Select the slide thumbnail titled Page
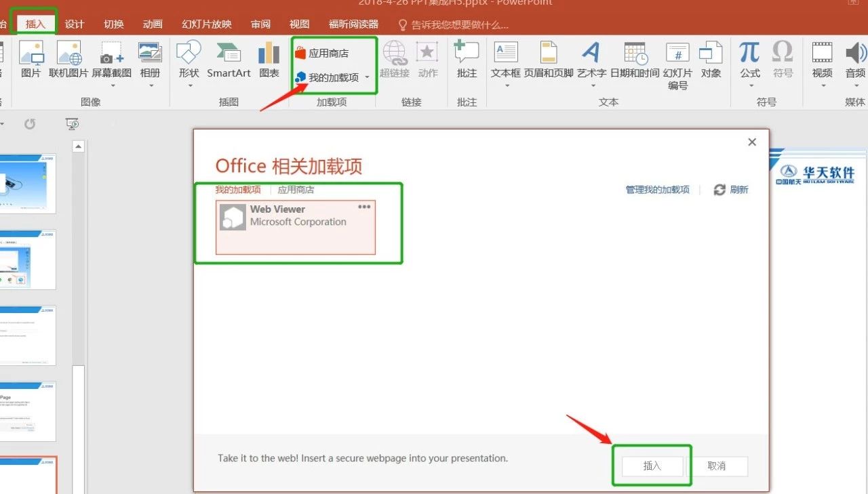The height and width of the screenshot is (494, 868). [28, 412]
